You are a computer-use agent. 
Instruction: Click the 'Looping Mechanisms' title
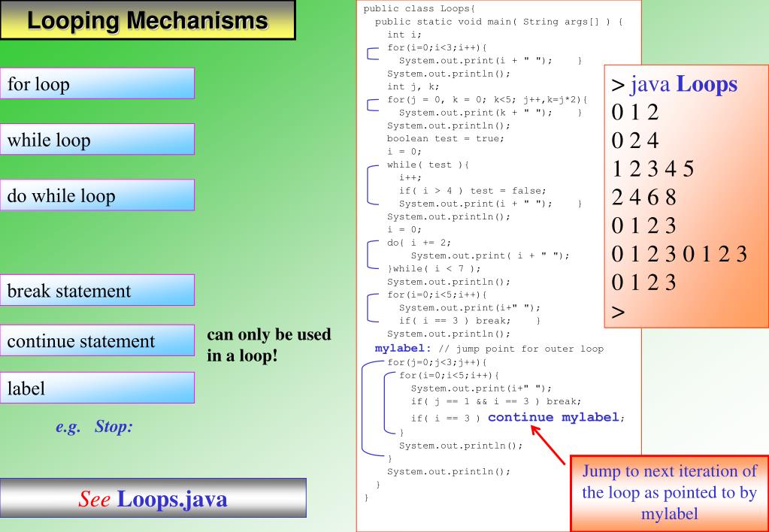coord(147,20)
